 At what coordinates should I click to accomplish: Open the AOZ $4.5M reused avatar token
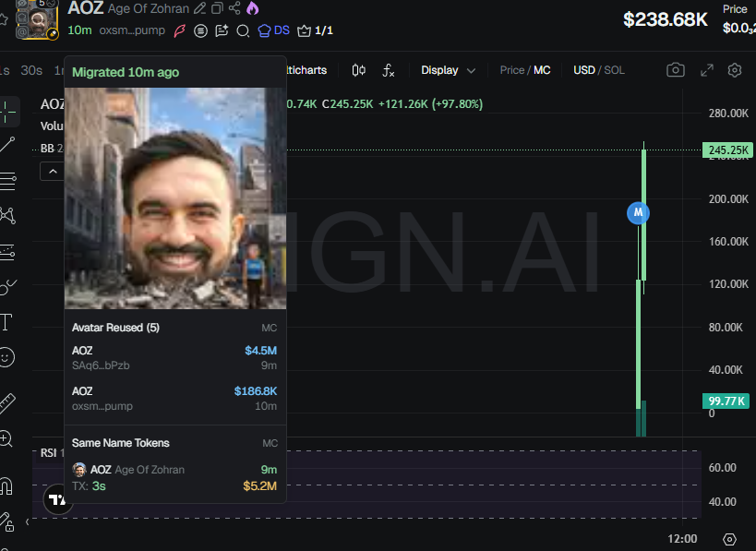174,358
